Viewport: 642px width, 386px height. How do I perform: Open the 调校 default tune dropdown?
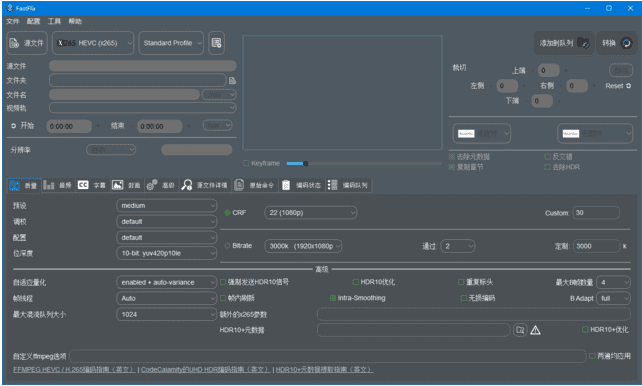pos(167,221)
